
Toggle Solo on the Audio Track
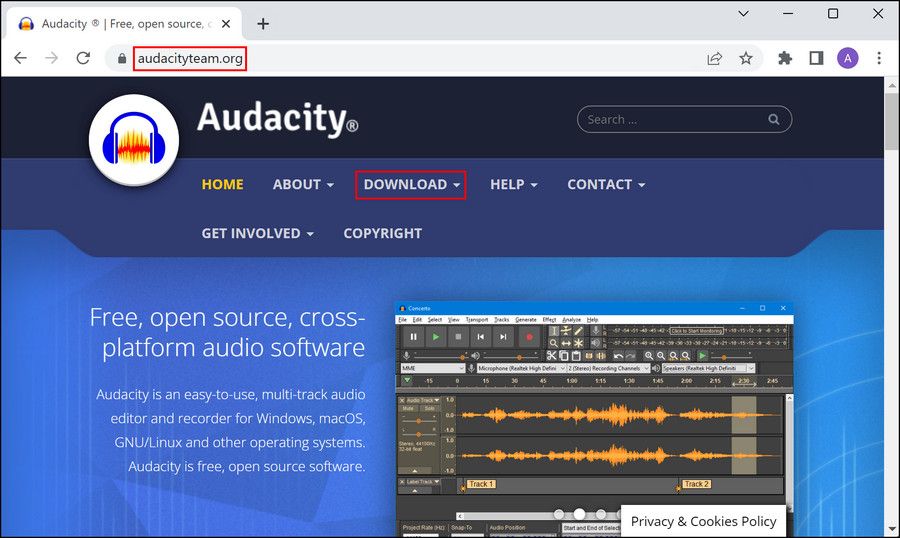point(429,408)
